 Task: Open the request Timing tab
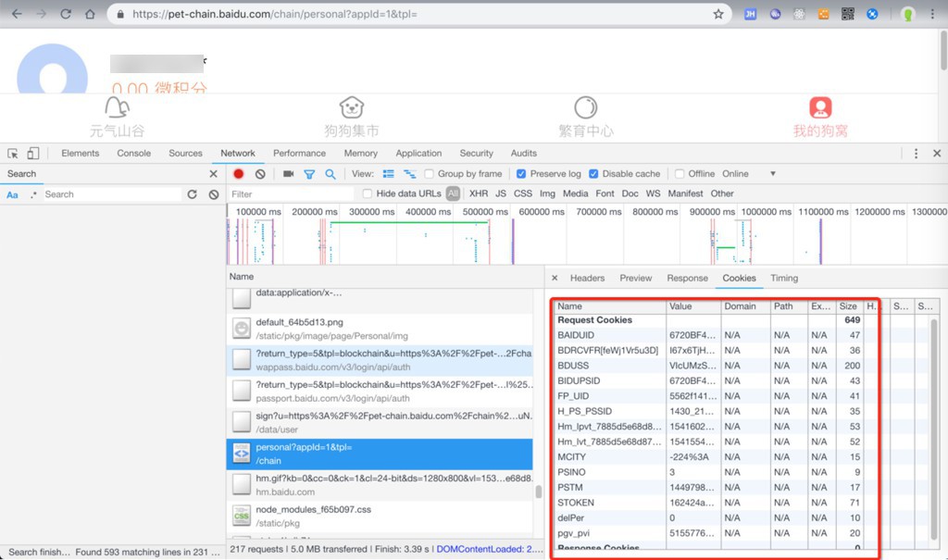784,279
